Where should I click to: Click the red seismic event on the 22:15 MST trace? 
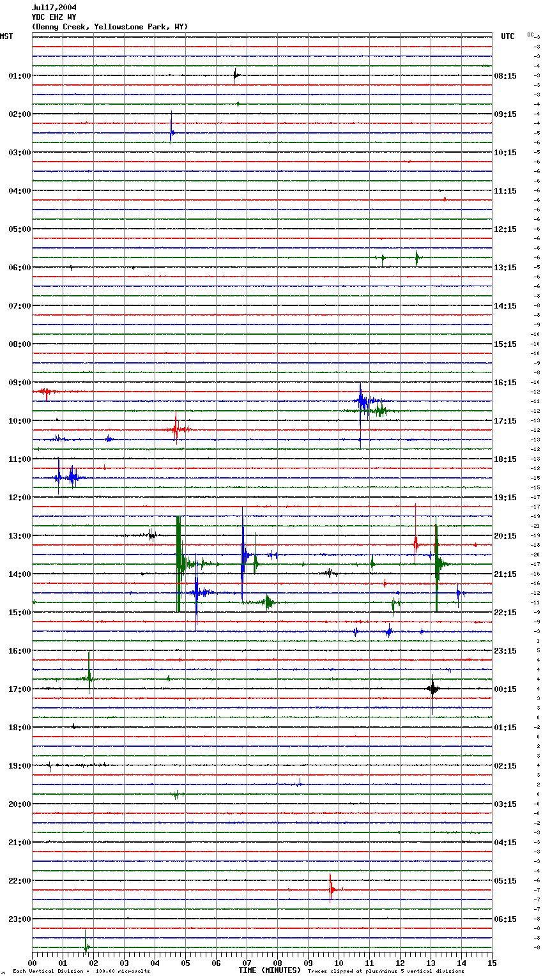tap(332, 889)
